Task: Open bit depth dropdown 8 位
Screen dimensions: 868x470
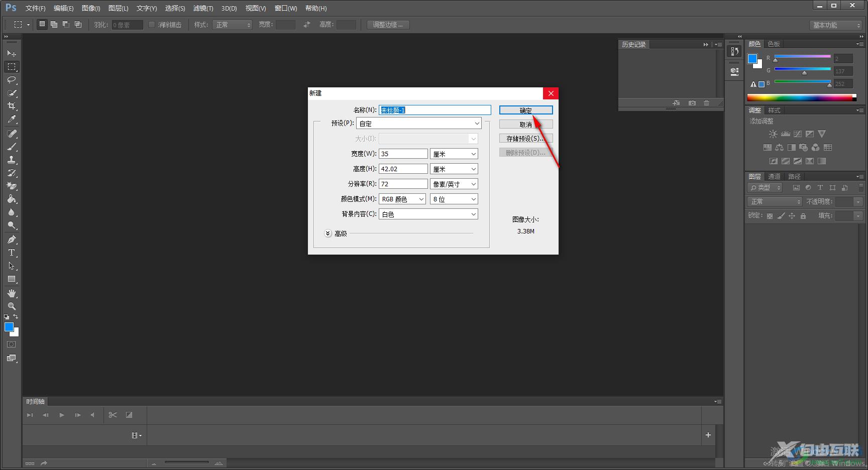Action: (x=454, y=199)
